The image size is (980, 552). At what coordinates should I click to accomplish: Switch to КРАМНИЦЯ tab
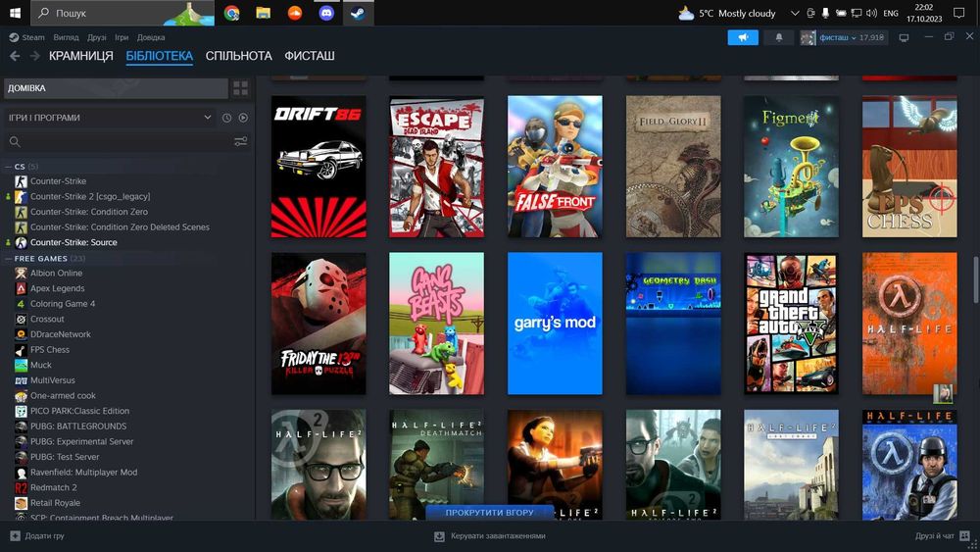pos(81,56)
